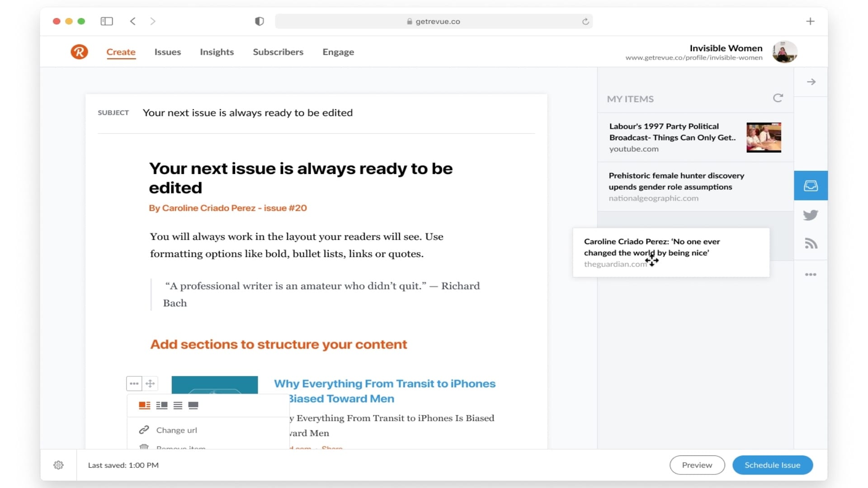Select Labour's 1997 Party Political Broadcast item

point(695,137)
